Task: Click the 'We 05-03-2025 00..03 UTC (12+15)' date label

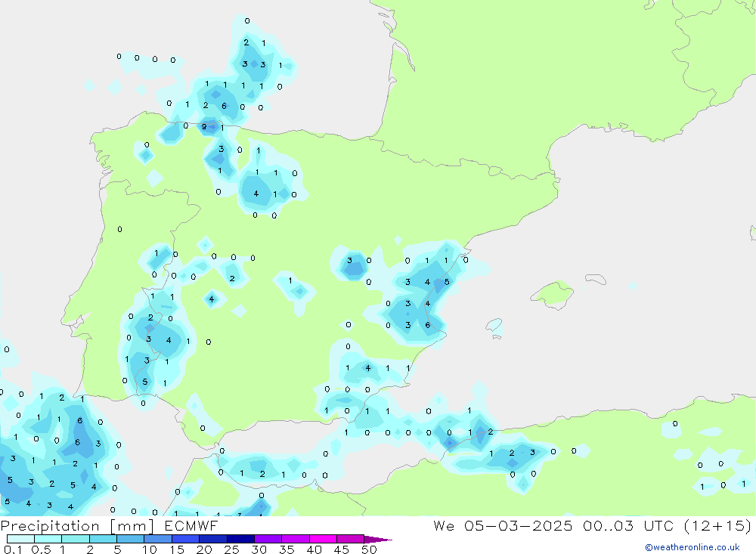Action: click(593, 526)
